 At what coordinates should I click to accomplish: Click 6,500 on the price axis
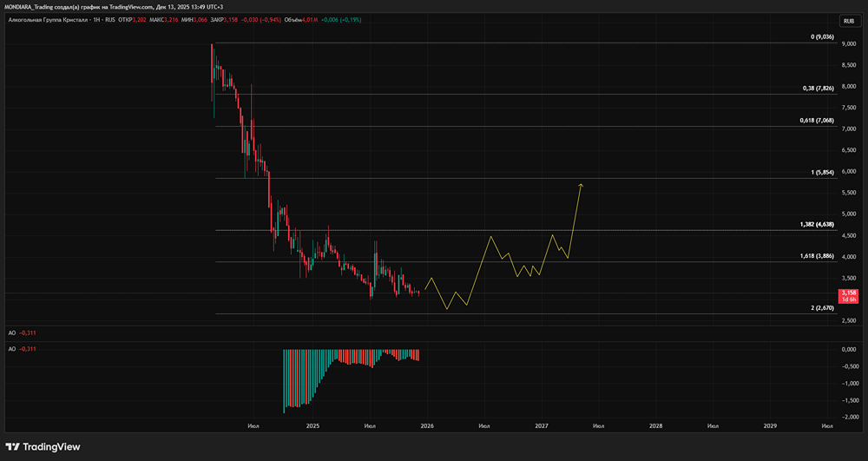849,150
